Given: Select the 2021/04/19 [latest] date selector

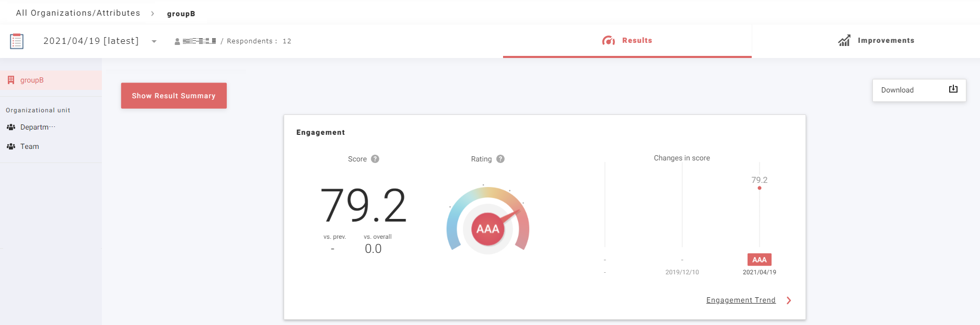Looking at the screenshot, I should tap(91, 41).
